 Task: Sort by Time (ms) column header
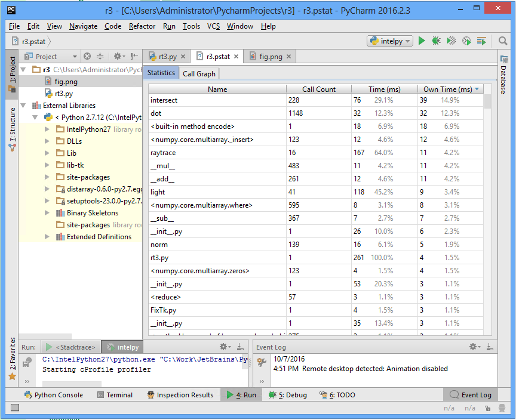(385, 89)
